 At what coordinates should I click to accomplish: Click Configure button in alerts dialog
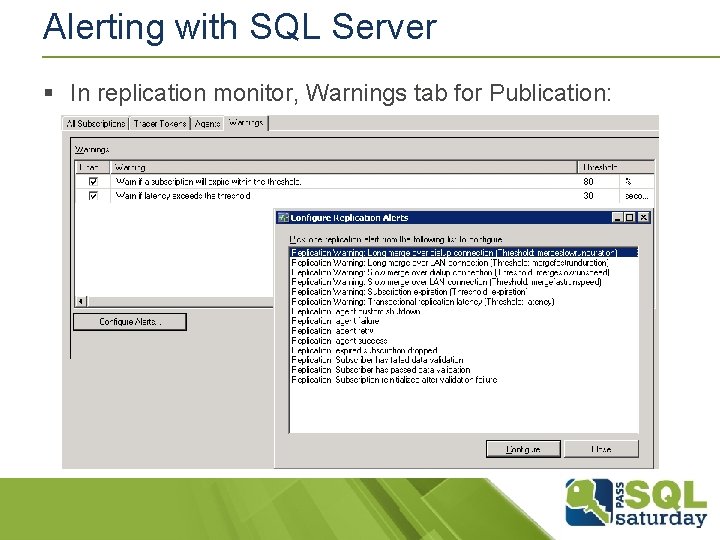point(523,449)
